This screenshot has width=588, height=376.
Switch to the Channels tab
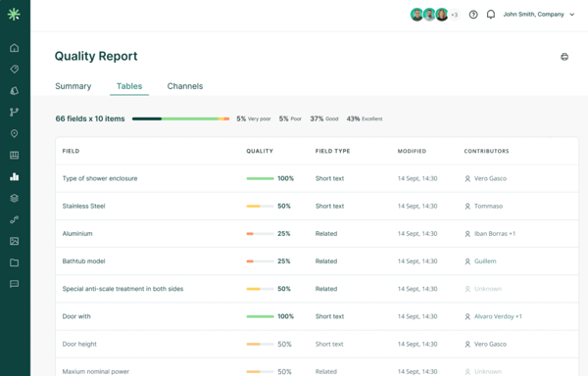[185, 86]
